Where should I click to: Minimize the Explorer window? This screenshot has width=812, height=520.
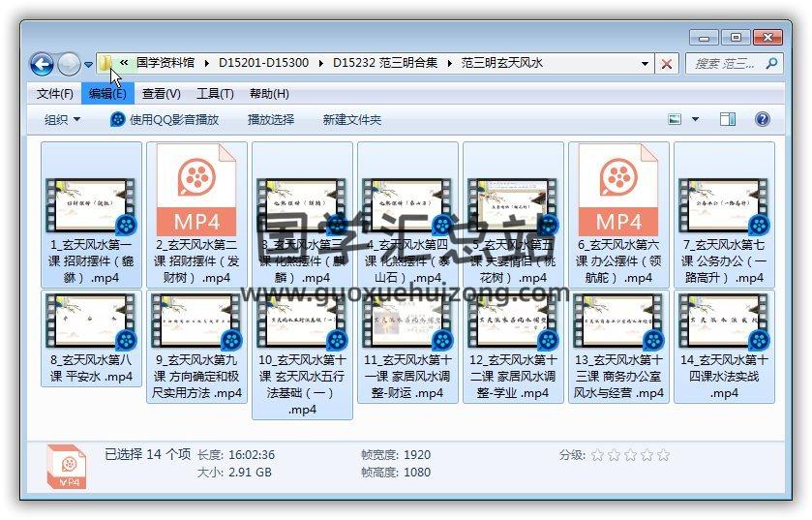tap(704, 38)
